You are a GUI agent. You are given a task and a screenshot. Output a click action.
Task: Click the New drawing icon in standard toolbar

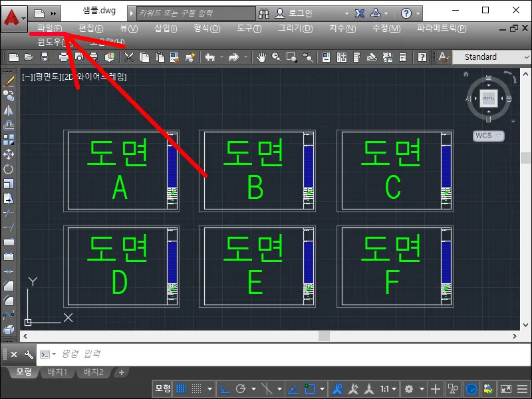[x=14, y=57]
